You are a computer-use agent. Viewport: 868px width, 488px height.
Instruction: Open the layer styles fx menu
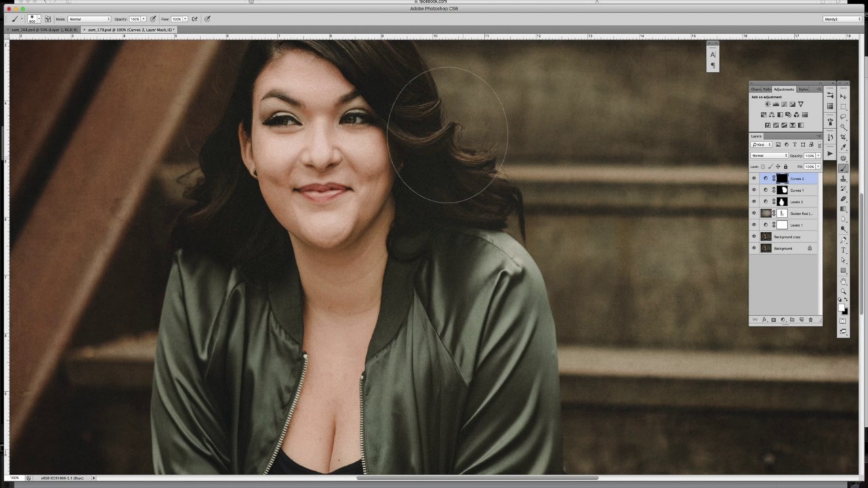coord(765,320)
